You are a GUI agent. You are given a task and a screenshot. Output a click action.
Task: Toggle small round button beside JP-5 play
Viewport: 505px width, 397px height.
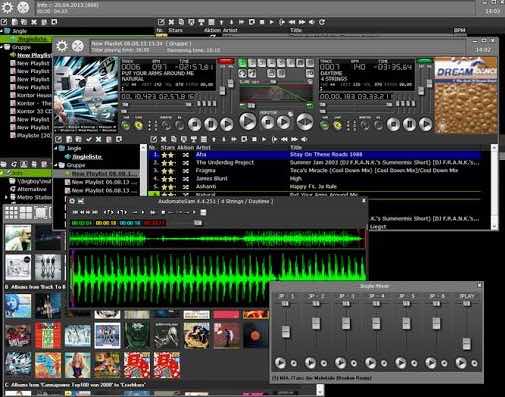(414, 363)
